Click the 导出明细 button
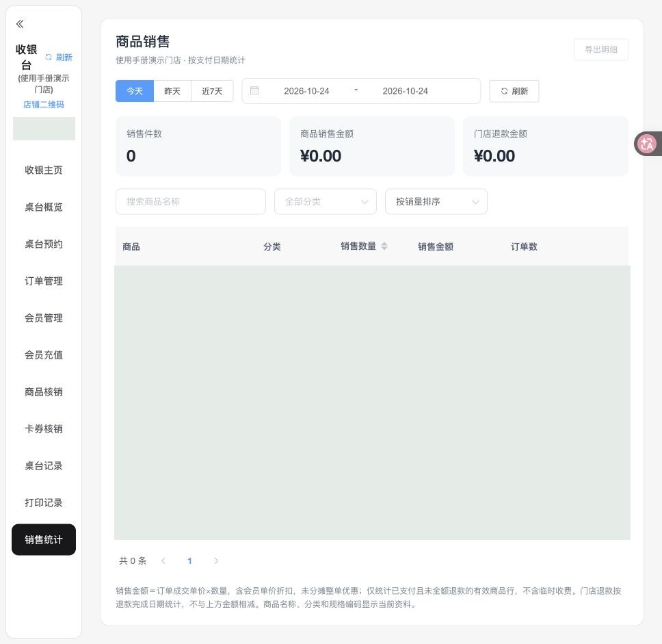The width and height of the screenshot is (662, 644). (600, 49)
